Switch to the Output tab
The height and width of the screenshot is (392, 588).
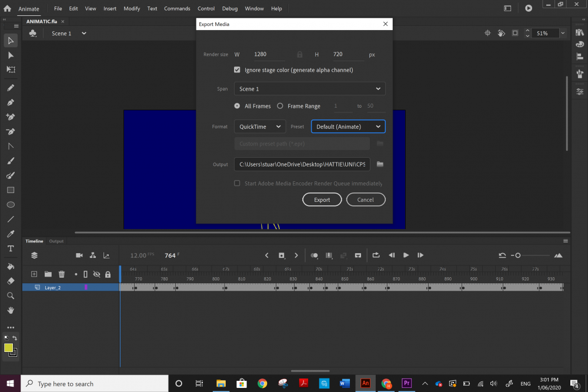56,241
